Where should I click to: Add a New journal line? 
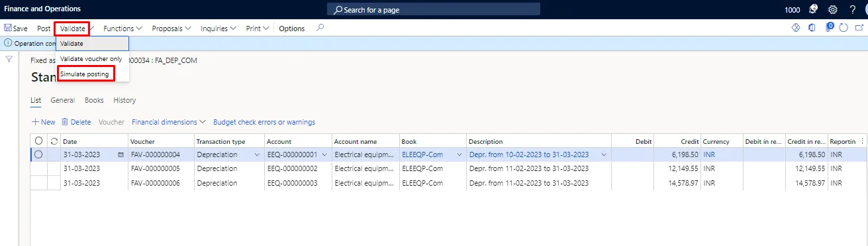[x=44, y=122]
